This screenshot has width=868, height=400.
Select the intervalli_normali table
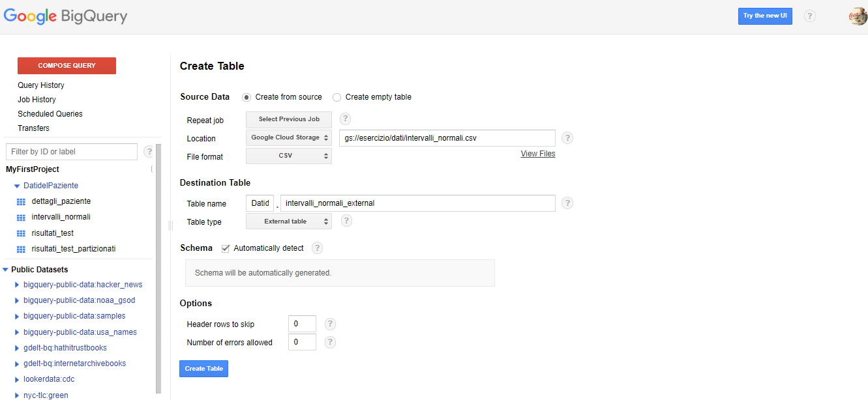click(61, 217)
